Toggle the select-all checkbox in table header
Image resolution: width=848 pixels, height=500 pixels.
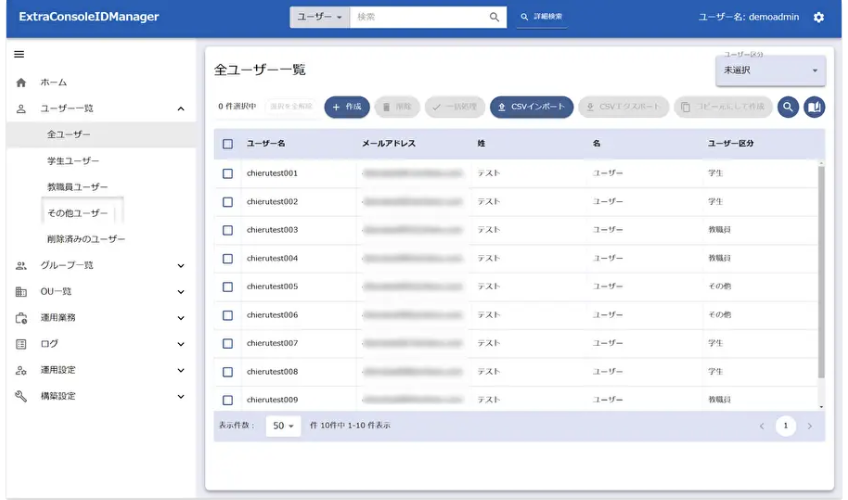pos(228,144)
